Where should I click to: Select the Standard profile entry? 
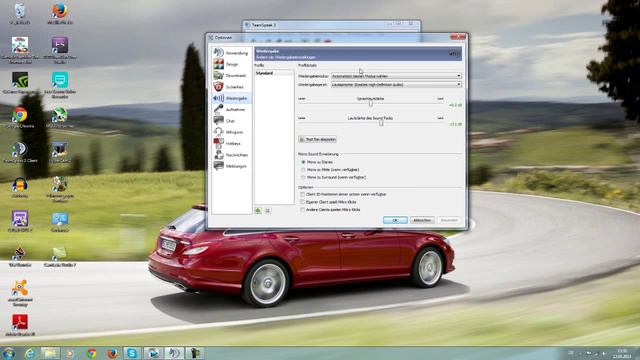274,73
